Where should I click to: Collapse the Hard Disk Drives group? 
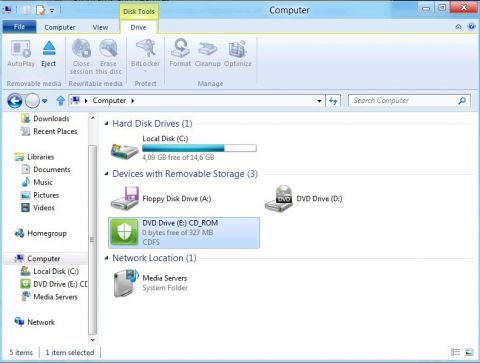coord(106,124)
